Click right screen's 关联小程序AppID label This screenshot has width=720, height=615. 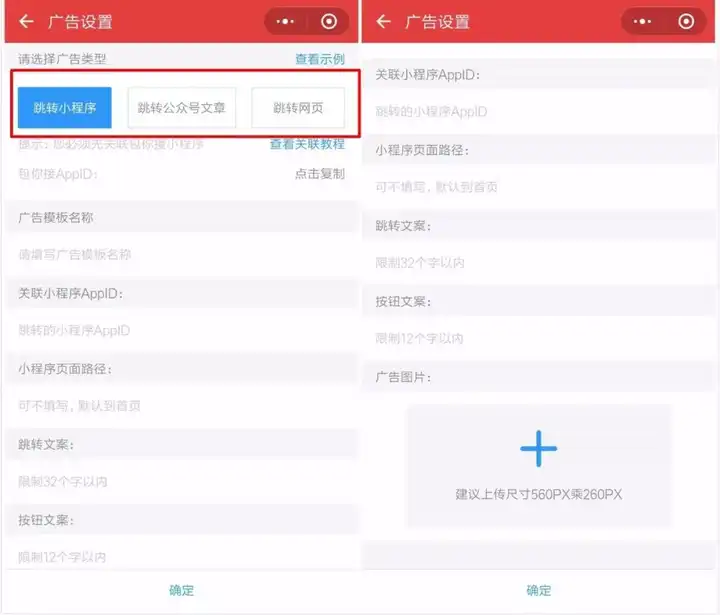(428, 74)
